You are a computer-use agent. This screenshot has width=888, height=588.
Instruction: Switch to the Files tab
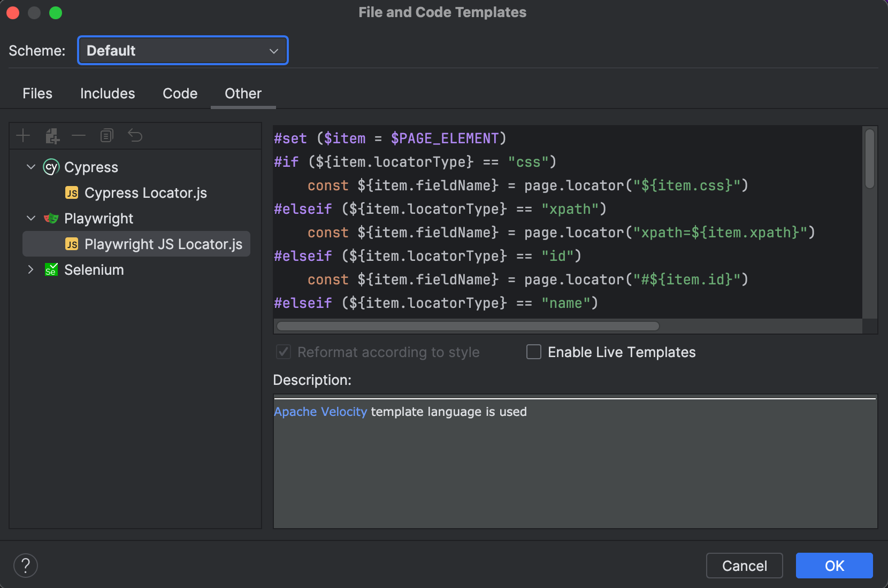coord(37,93)
